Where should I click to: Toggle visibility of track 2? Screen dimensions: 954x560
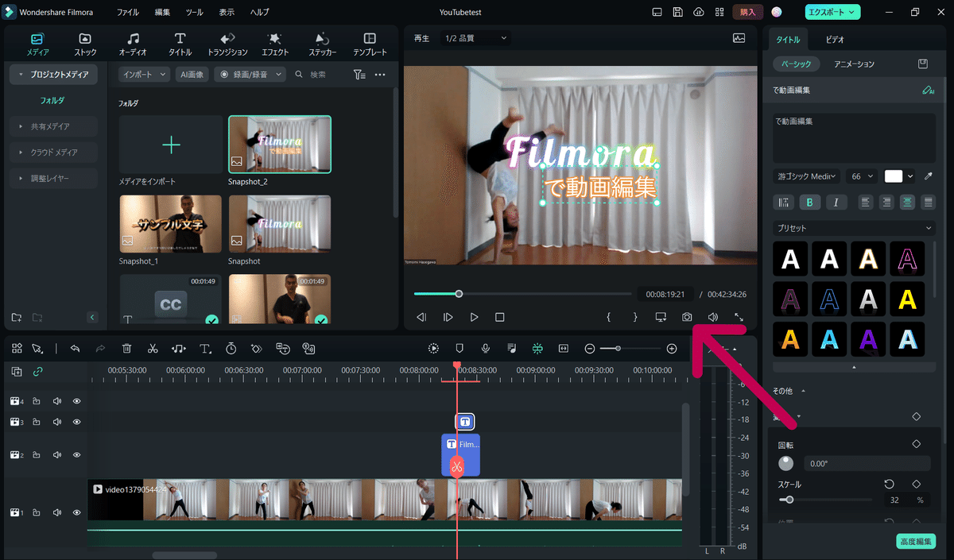pyautogui.click(x=77, y=455)
